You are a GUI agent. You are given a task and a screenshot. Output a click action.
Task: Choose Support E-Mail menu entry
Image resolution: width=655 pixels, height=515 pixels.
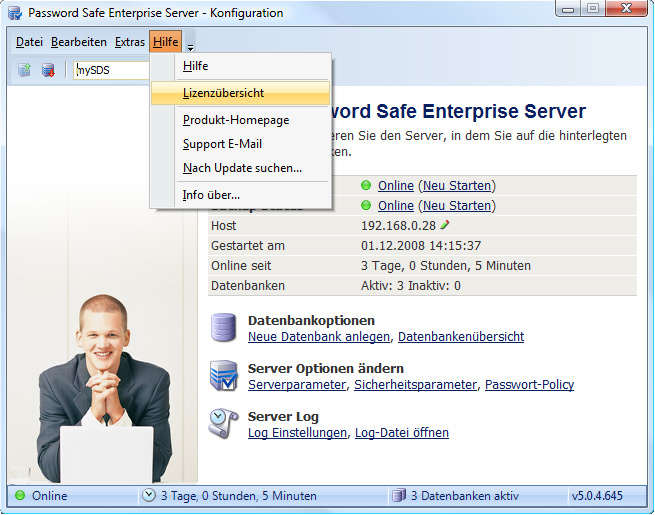(x=241, y=144)
